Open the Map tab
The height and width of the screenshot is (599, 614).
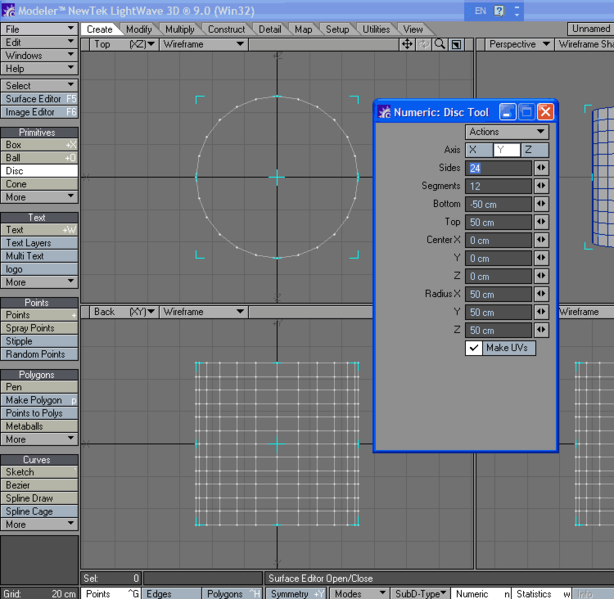click(303, 29)
